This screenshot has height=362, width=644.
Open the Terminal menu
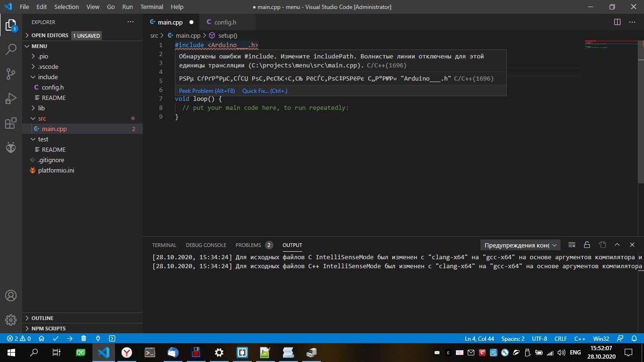(152, 7)
